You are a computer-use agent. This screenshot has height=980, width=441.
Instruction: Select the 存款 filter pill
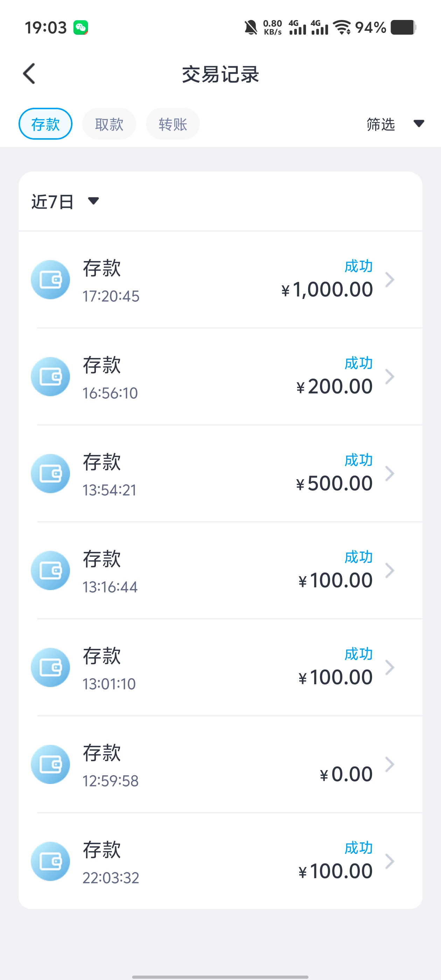45,124
